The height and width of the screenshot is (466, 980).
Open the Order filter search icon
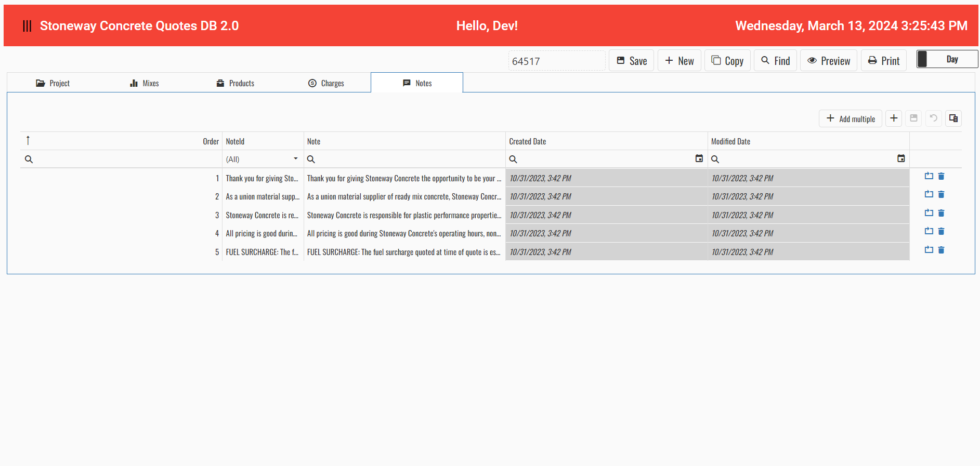29,159
